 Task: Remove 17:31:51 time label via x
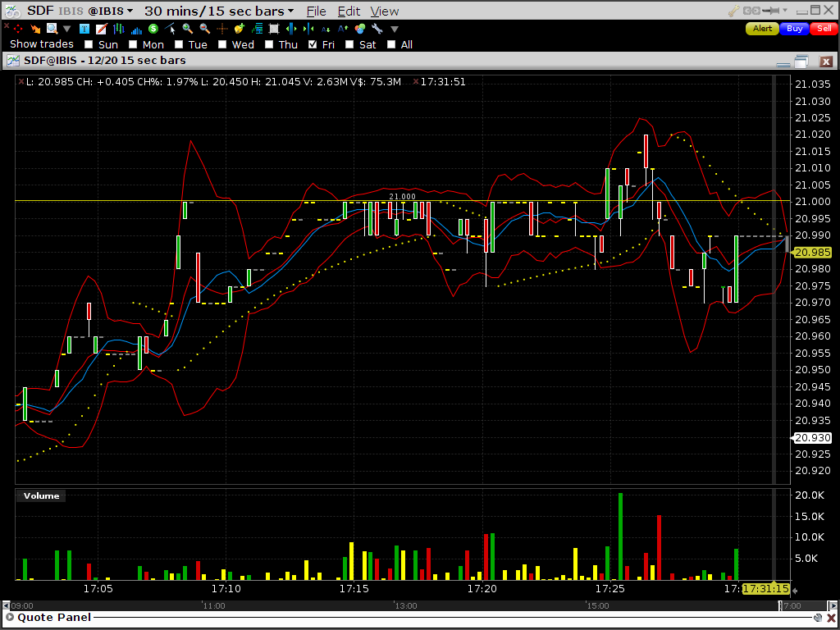tap(416, 82)
